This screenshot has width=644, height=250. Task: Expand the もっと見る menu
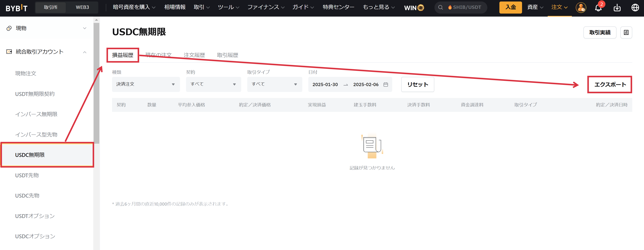click(379, 7)
